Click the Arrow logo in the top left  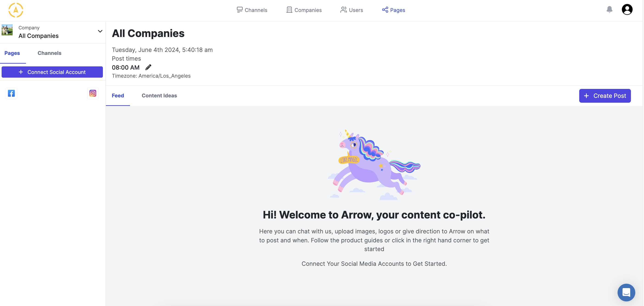coord(15,10)
